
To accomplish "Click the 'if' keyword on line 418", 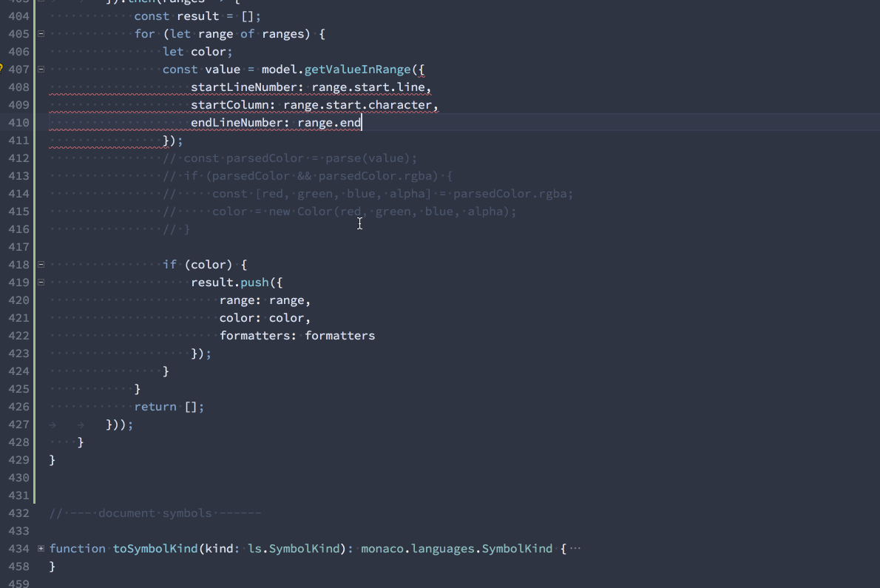I will (169, 264).
